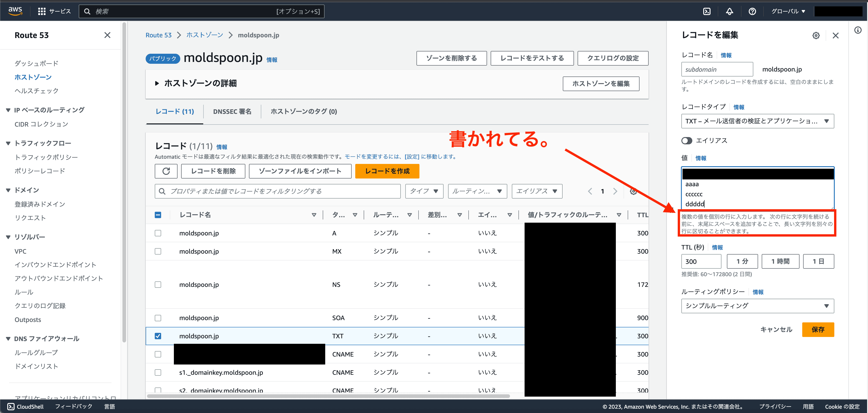Open the global region dropdown

pyautogui.click(x=788, y=11)
